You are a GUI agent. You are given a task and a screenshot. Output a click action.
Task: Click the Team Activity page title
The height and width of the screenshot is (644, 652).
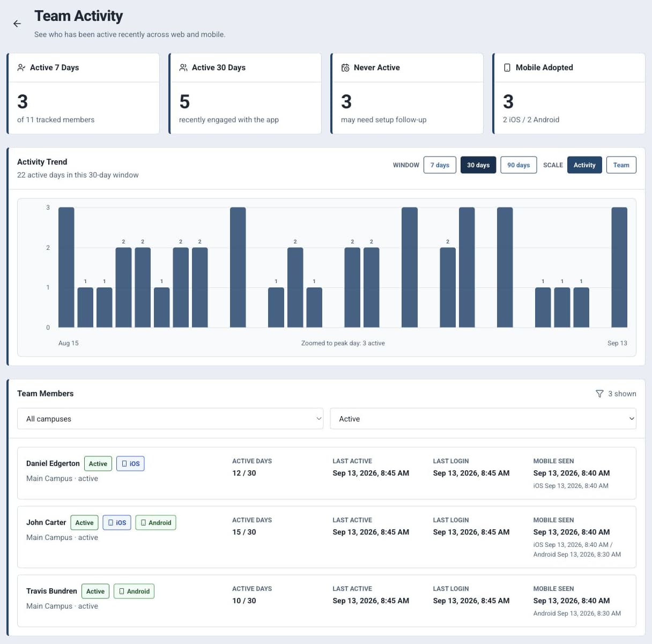click(x=79, y=16)
